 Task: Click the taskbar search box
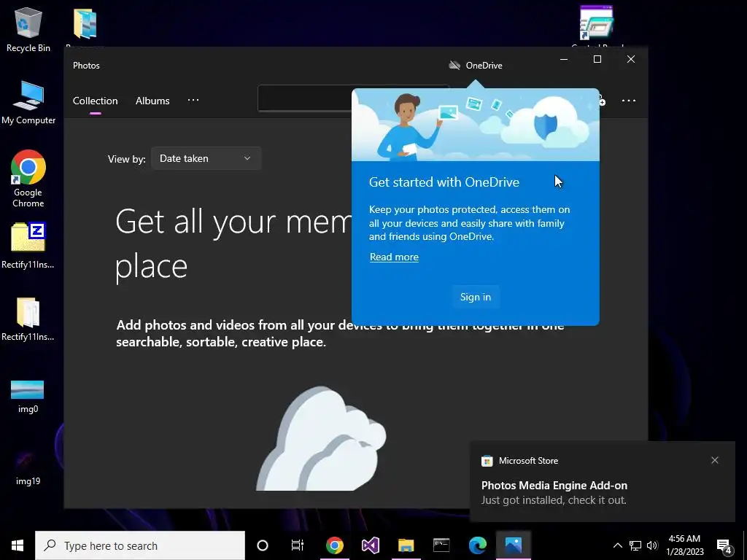coord(140,545)
